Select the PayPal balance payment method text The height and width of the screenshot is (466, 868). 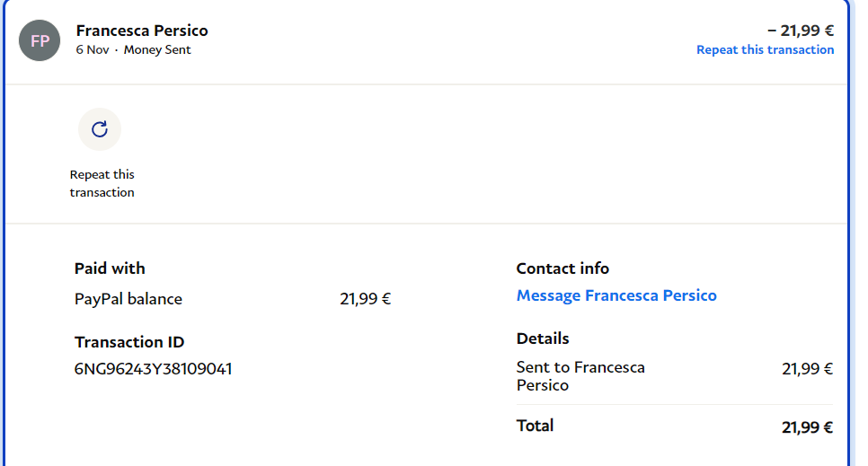pos(128,299)
